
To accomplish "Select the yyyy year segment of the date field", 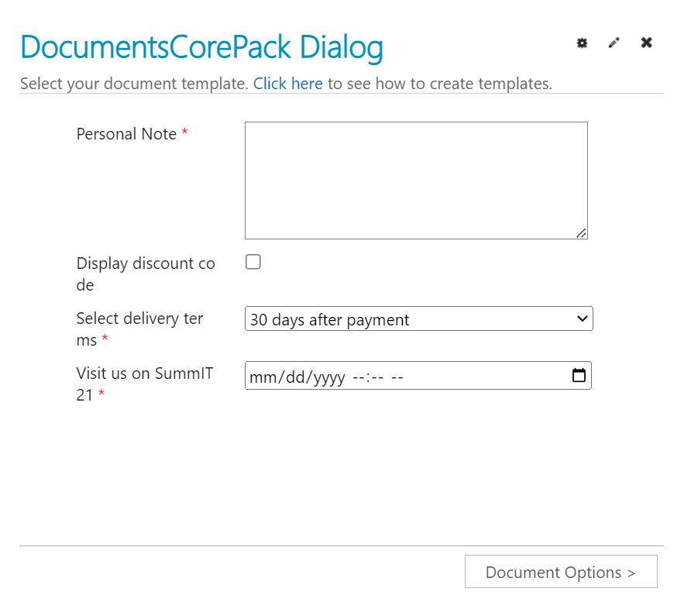I will pos(329,377).
